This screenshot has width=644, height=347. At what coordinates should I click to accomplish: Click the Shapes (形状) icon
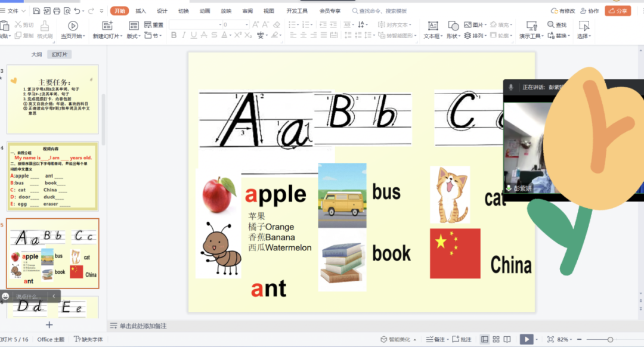pos(453,26)
